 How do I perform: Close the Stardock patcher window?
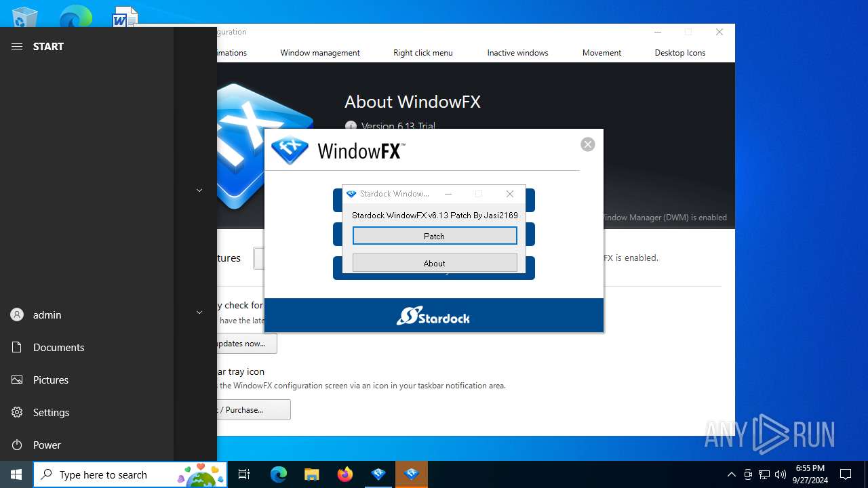point(510,194)
